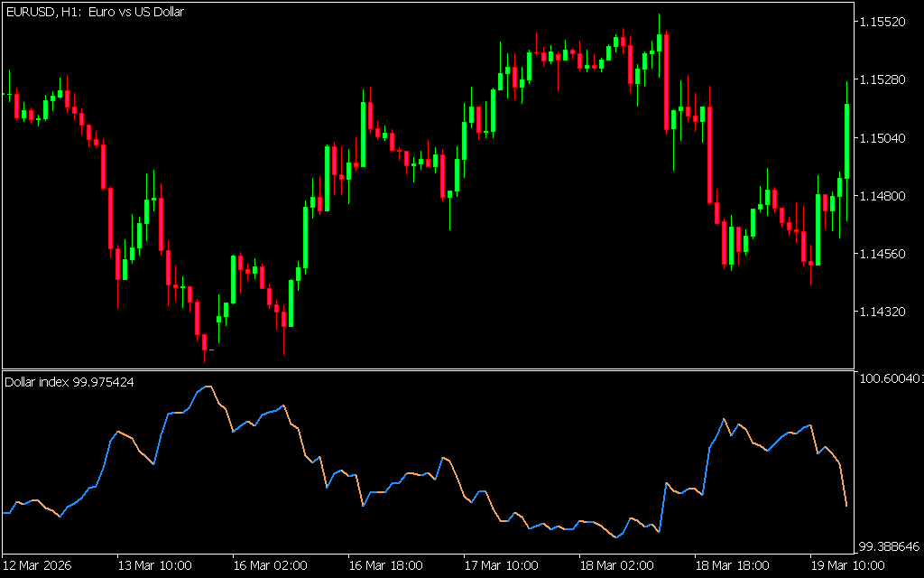Click the 99.388646 indicator scale value

(x=887, y=547)
